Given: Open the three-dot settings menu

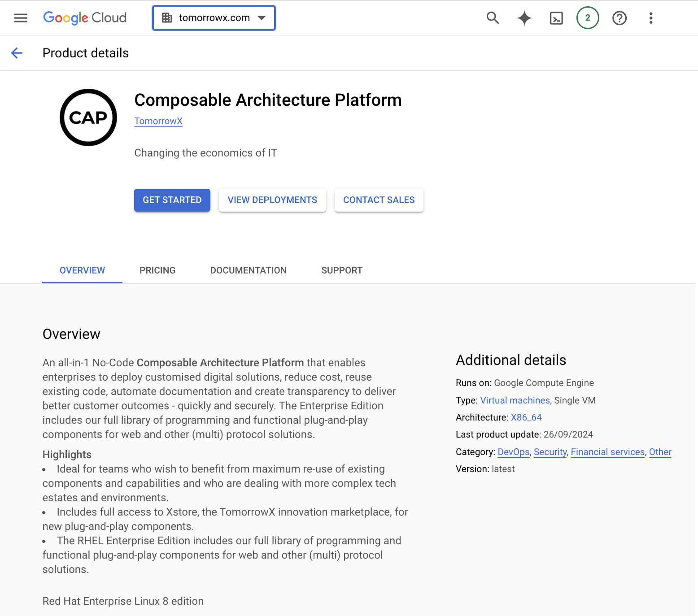Looking at the screenshot, I should [651, 18].
